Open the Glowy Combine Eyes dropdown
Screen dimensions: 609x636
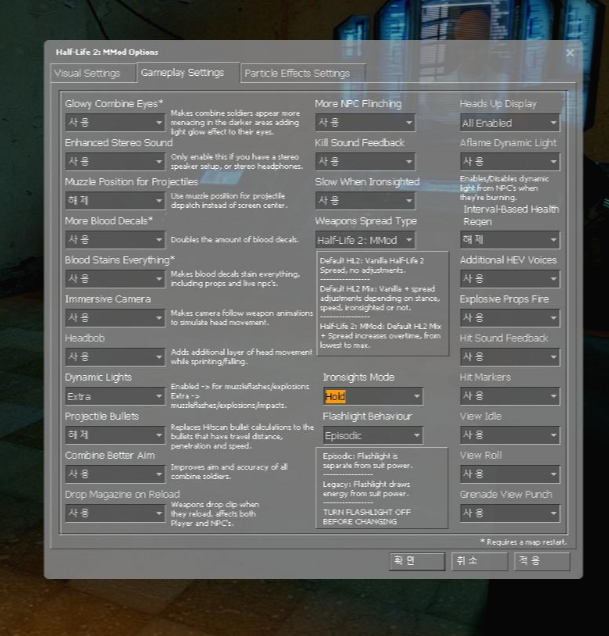click(x=115, y=122)
